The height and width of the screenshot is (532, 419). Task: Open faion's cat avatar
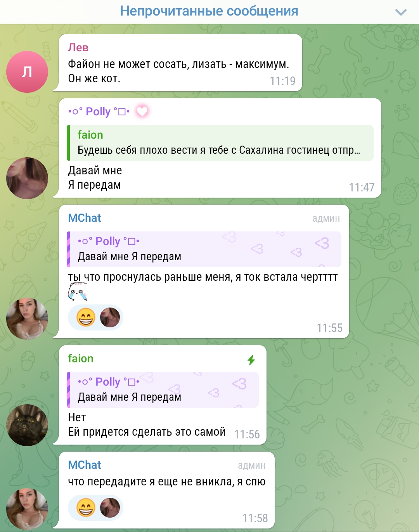27,425
